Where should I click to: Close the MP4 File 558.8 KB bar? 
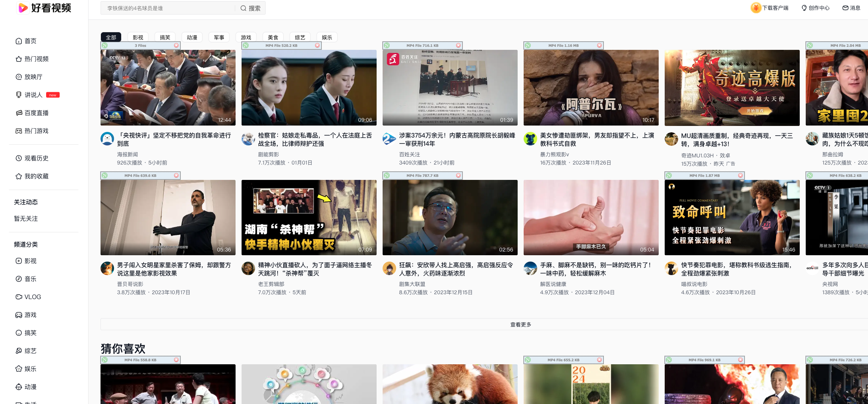[x=176, y=360]
